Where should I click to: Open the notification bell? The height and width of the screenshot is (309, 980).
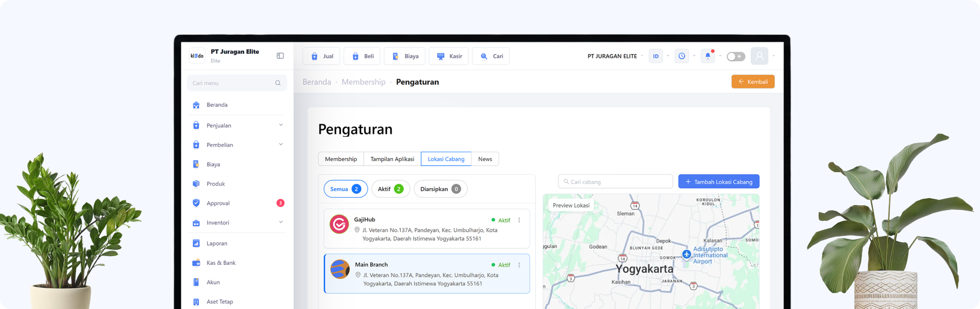708,56
